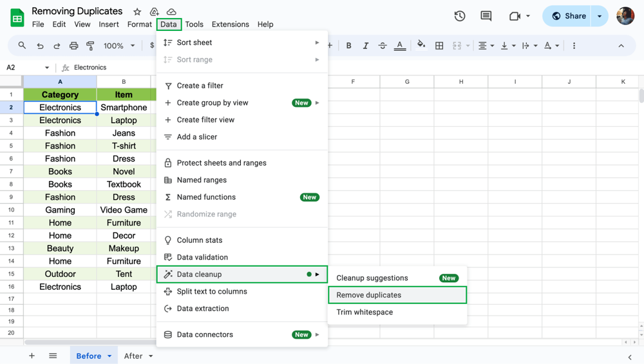
Task: Click the print icon in toolbar
Action: click(x=73, y=46)
